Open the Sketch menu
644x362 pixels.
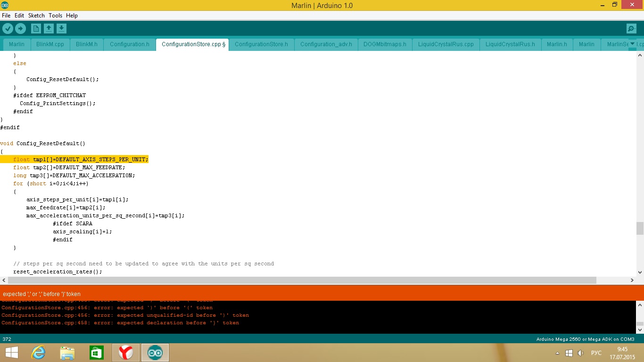click(x=36, y=16)
